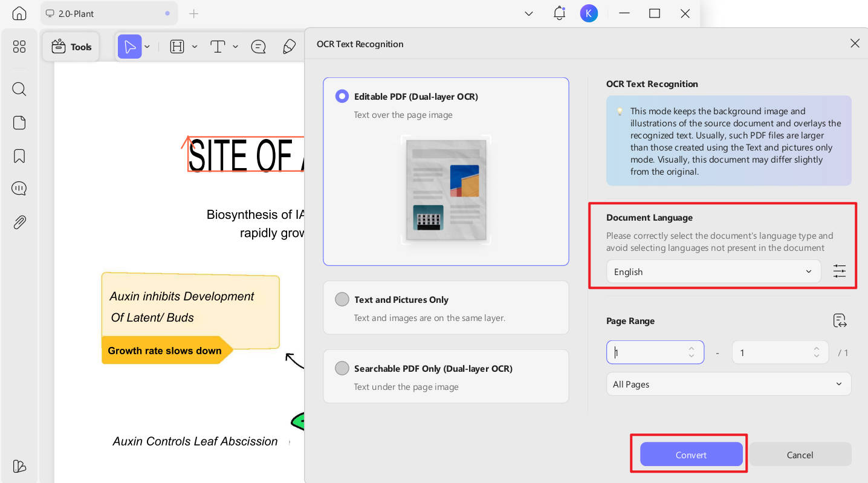Open the notifications bell

559,13
